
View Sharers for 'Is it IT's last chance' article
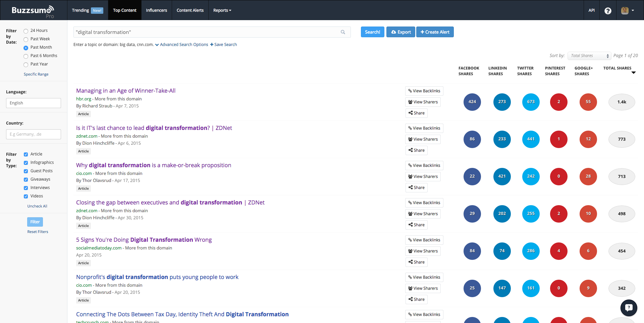[423, 139]
